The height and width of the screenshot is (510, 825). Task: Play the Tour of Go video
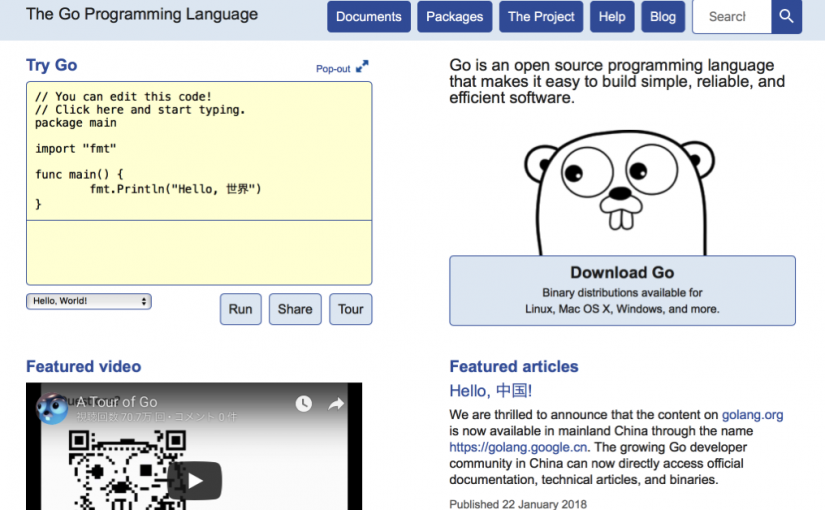[194, 480]
